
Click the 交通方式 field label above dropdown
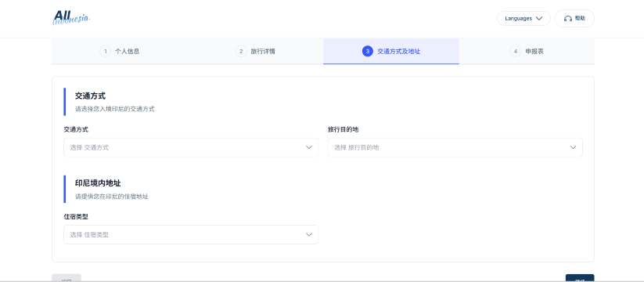tap(76, 129)
